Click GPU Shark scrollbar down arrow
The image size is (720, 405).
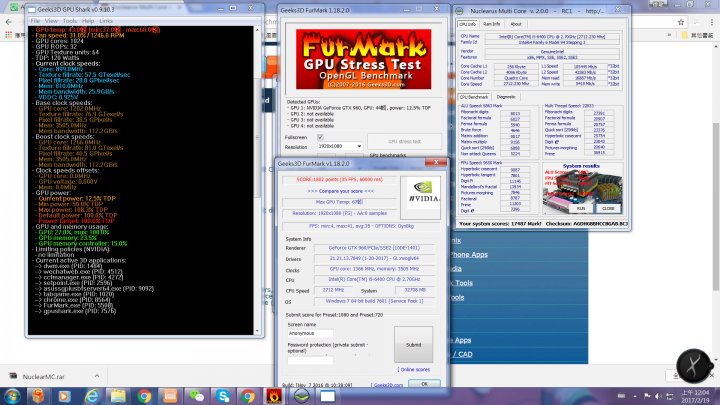(x=257, y=331)
